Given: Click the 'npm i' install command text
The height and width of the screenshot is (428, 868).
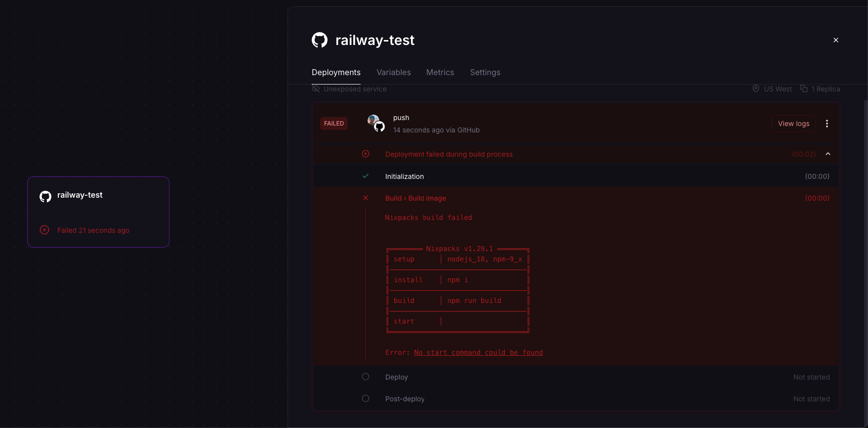Looking at the screenshot, I should point(457,280).
